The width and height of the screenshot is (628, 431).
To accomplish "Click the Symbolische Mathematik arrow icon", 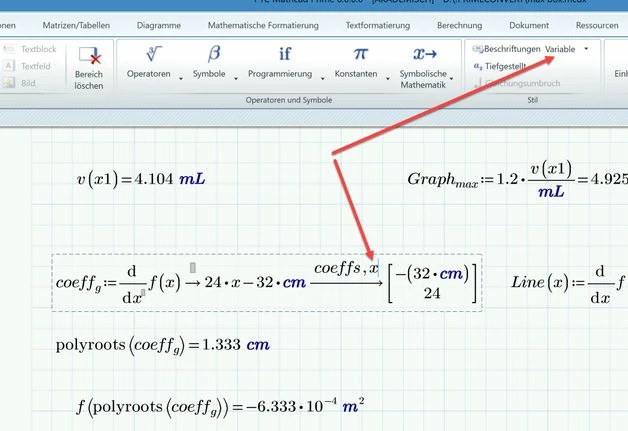I will (425, 54).
